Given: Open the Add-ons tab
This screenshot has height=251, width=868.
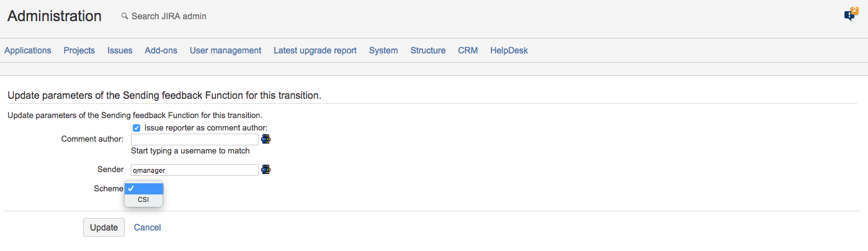Looking at the screenshot, I should (161, 50).
